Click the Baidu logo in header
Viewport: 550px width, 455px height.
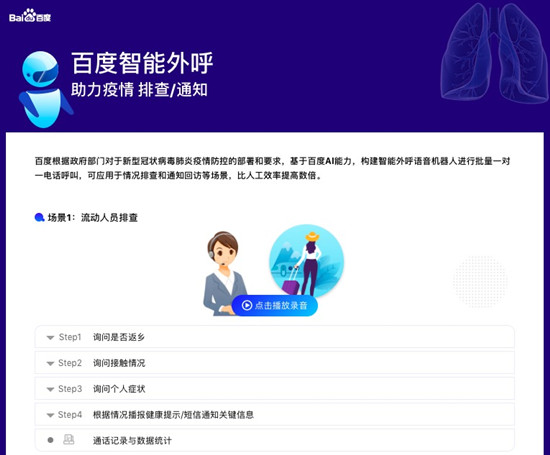pyautogui.click(x=30, y=16)
